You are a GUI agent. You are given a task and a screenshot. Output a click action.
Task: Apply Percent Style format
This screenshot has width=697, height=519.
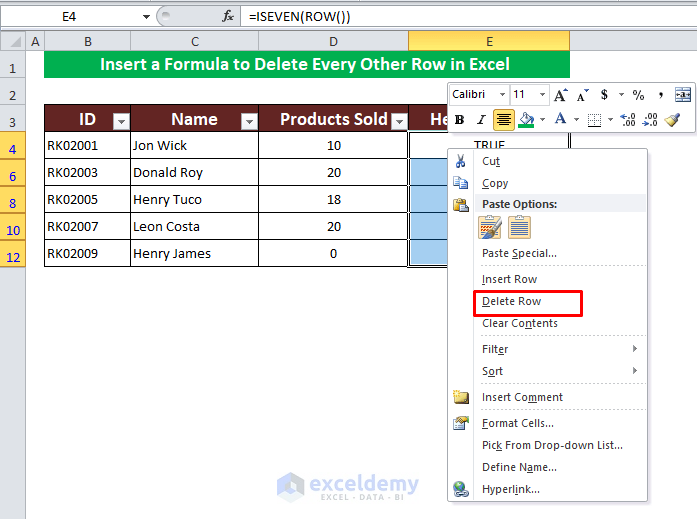(x=638, y=95)
